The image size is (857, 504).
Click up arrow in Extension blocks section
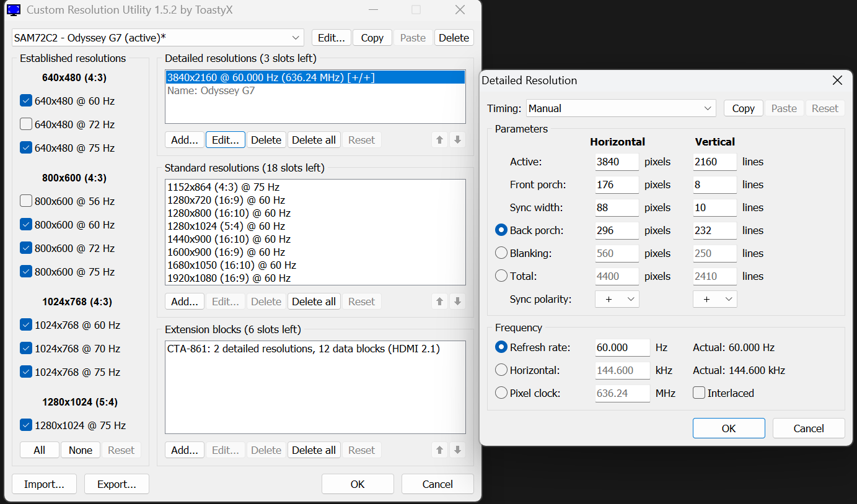coord(440,450)
